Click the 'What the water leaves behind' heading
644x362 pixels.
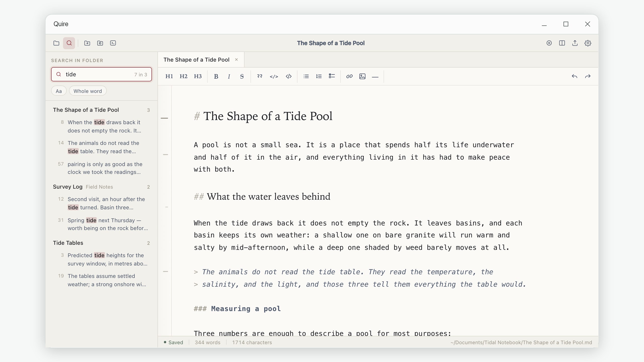click(x=268, y=196)
